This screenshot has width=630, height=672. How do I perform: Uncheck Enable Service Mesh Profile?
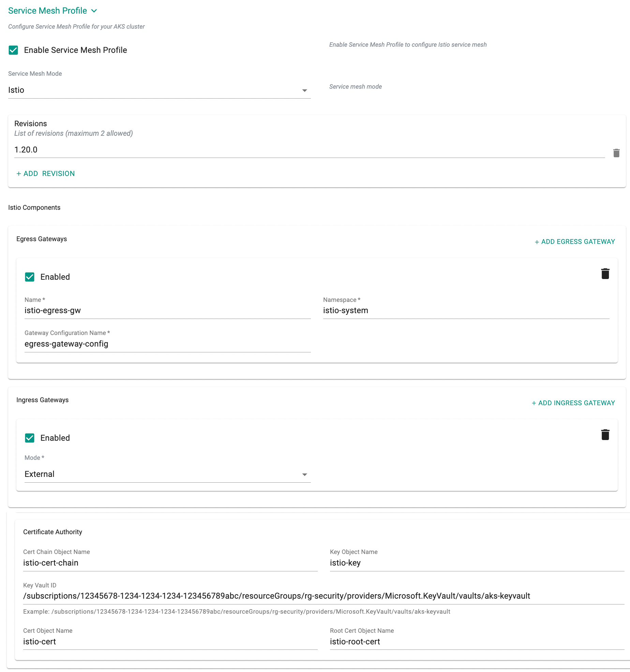click(x=13, y=50)
